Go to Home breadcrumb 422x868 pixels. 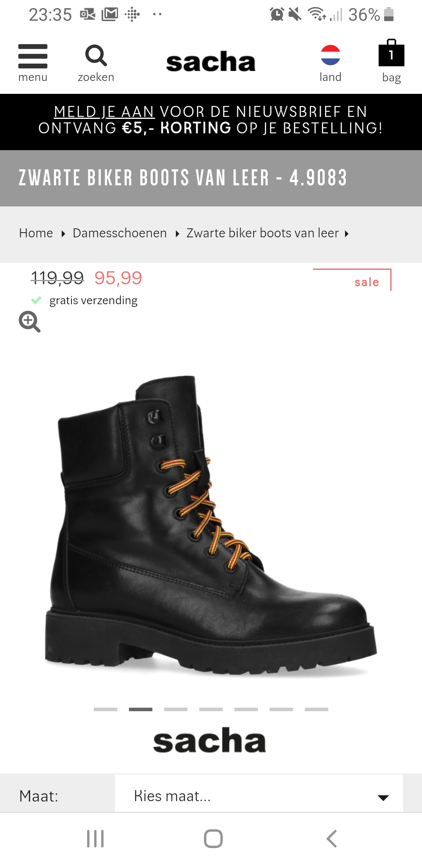(x=36, y=233)
